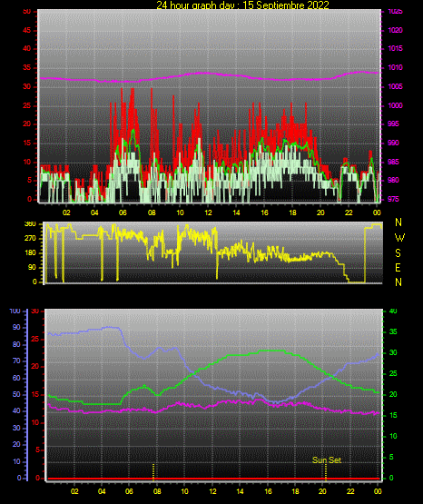Click the 90 humidity axis label

click(x=16, y=327)
